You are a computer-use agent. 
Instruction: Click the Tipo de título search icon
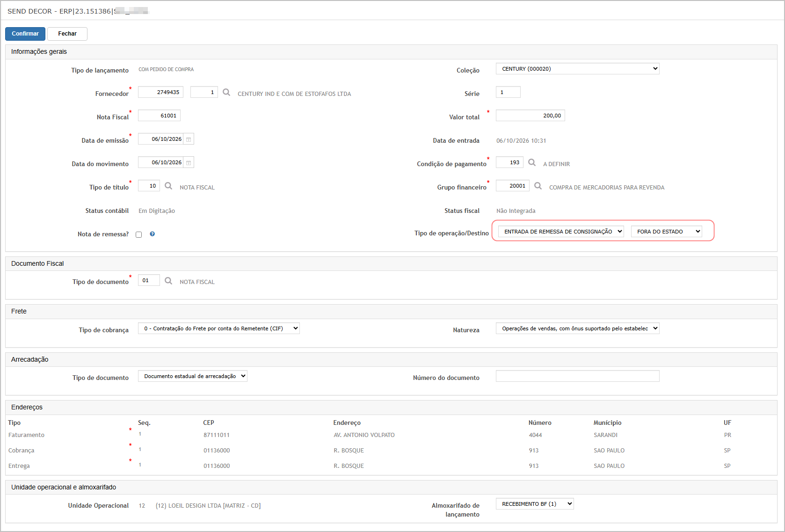click(168, 186)
